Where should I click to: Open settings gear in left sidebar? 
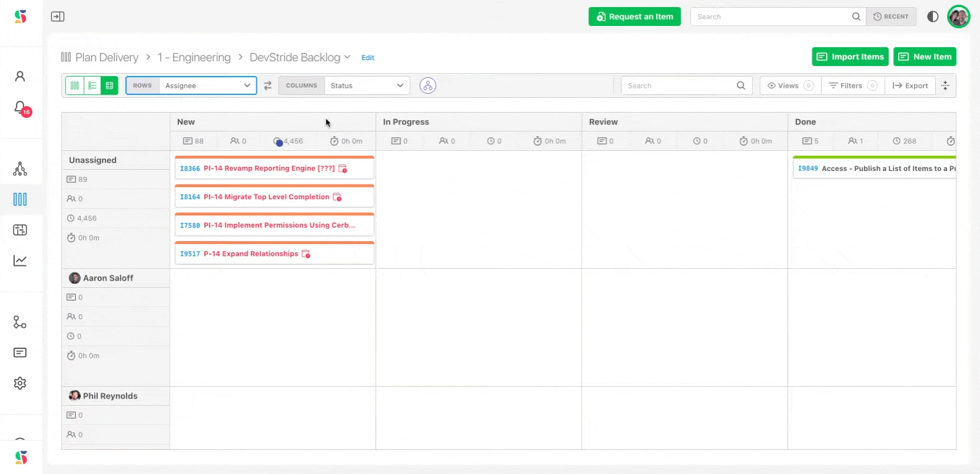coord(20,383)
